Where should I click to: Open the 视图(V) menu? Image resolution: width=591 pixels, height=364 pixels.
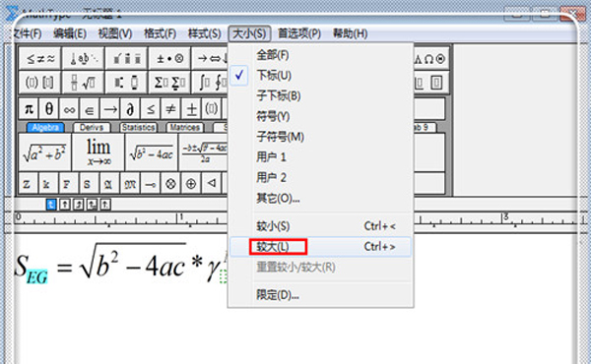tap(115, 33)
